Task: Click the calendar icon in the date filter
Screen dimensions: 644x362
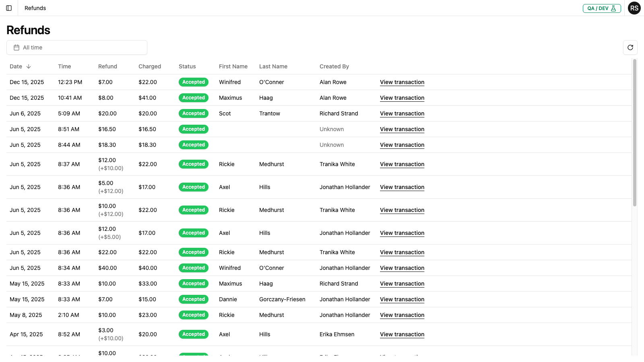Action: (16, 47)
